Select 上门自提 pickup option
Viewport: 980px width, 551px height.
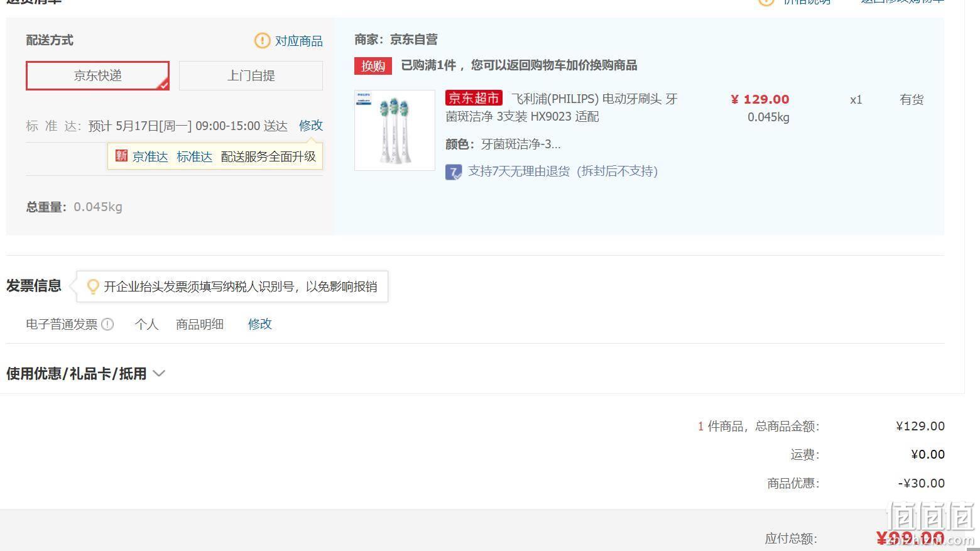(x=251, y=75)
